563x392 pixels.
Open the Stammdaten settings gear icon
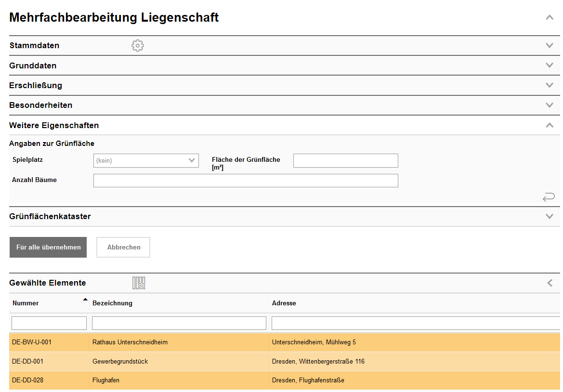point(137,45)
